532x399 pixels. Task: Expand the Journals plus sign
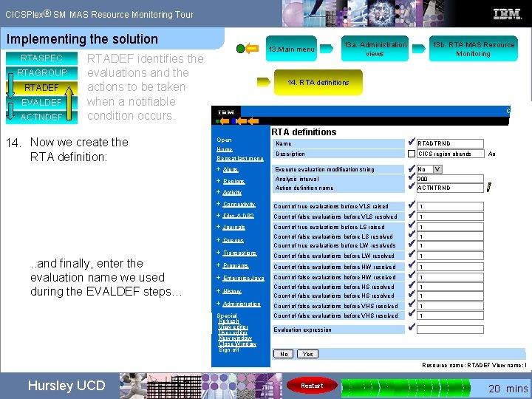coord(219,226)
